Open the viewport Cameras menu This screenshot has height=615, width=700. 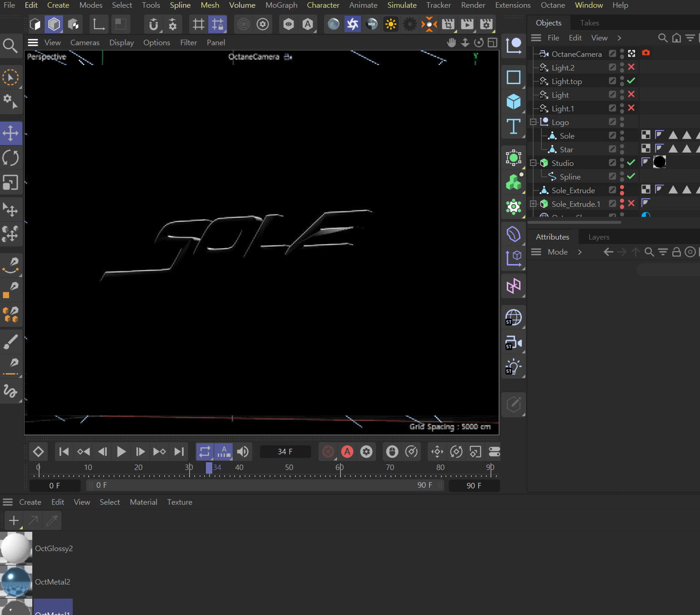[85, 42]
